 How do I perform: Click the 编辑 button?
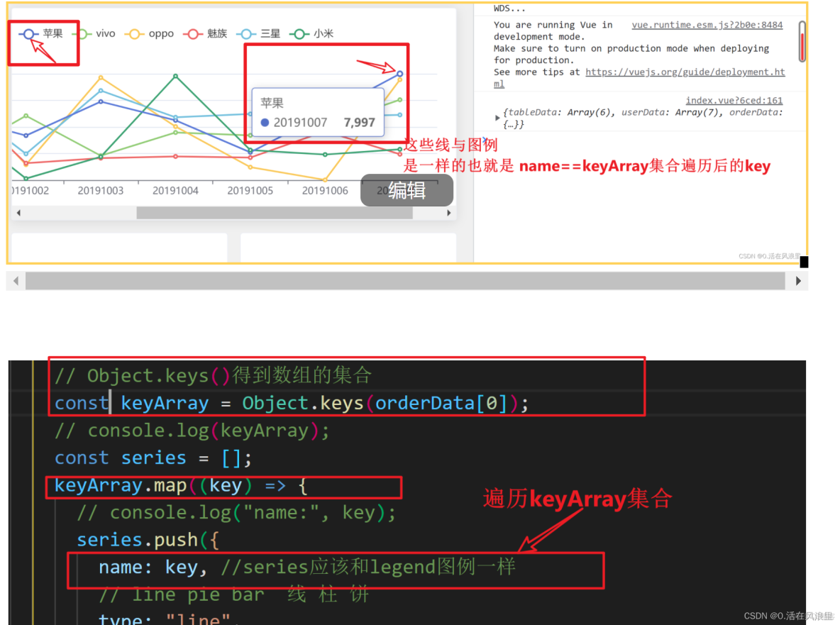click(407, 190)
